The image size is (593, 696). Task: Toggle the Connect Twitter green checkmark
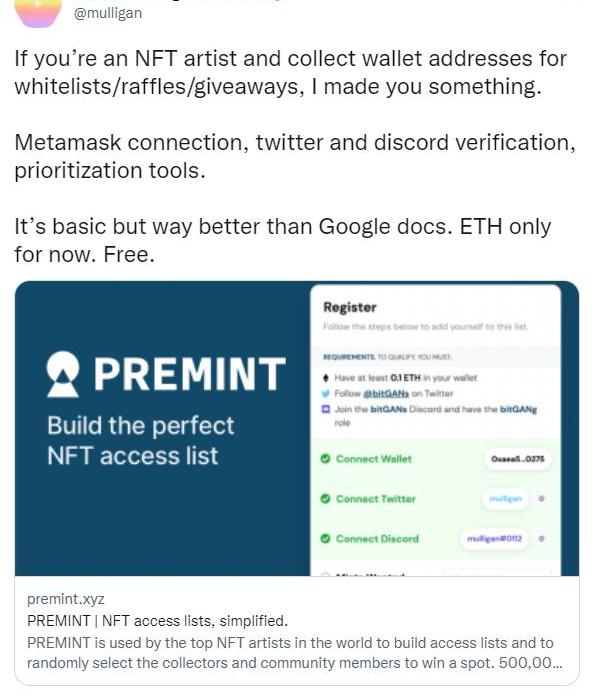325,498
